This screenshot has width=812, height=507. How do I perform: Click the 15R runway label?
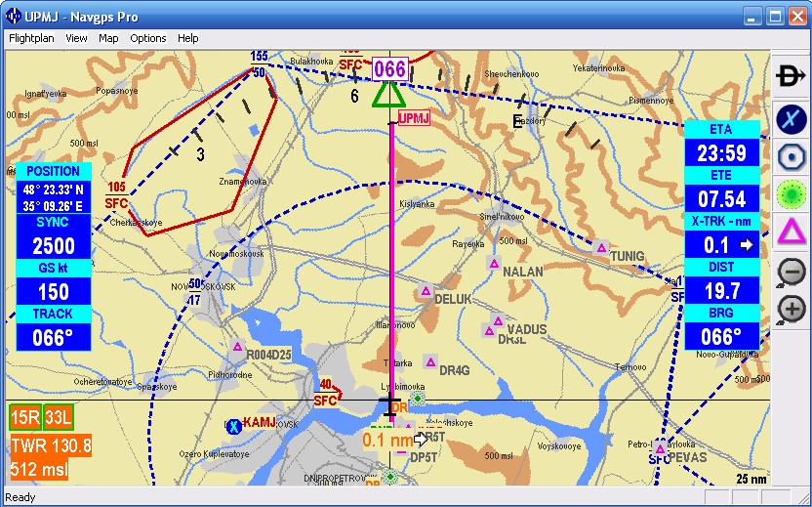(24, 419)
